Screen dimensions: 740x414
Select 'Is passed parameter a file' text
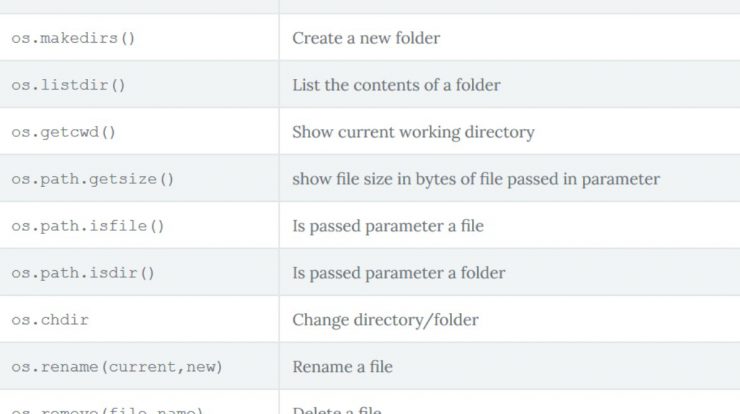pyautogui.click(x=387, y=226)
